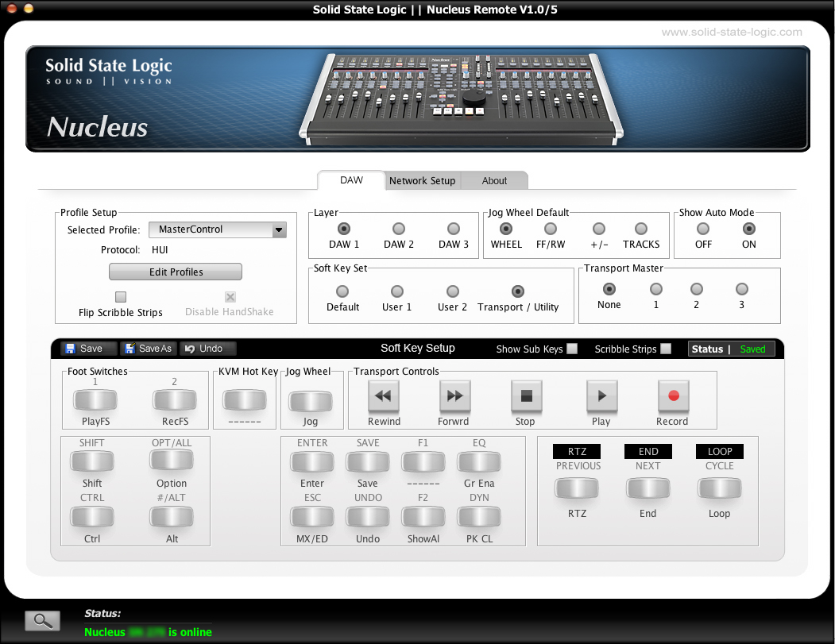Set Transport Master to None
This screenshot has height=644, width=835.
(x=609, y=289)
